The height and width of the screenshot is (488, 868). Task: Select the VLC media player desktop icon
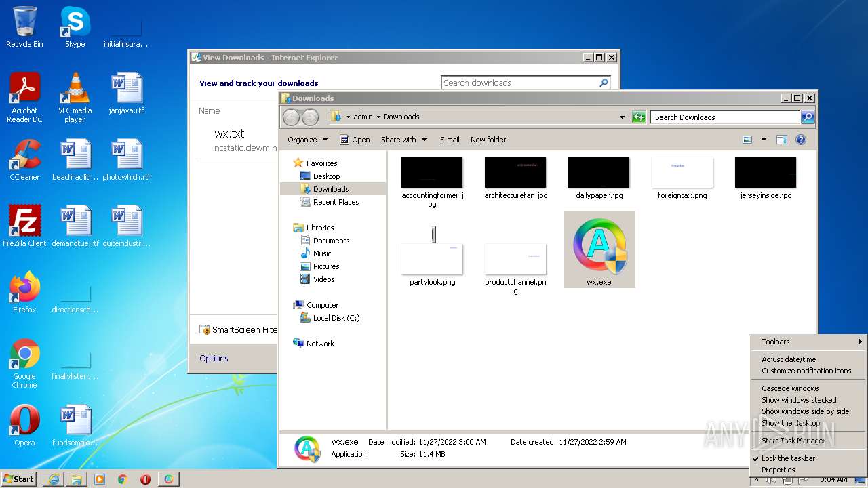tap(75, 97)
